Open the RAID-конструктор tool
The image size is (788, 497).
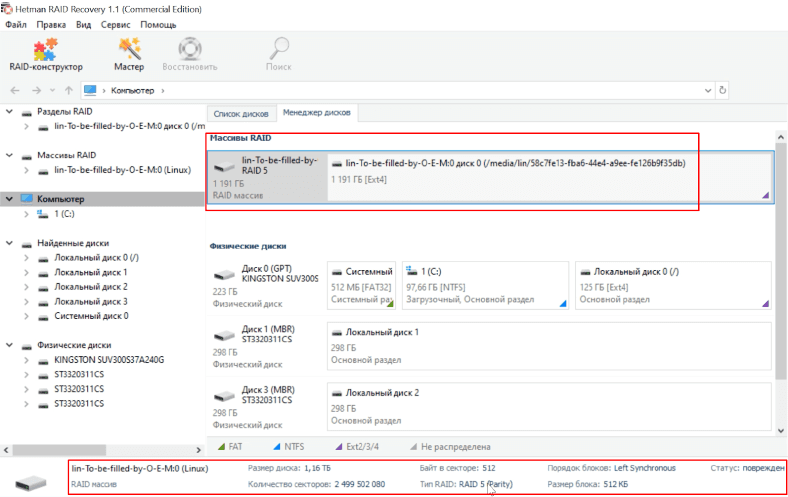44,54
